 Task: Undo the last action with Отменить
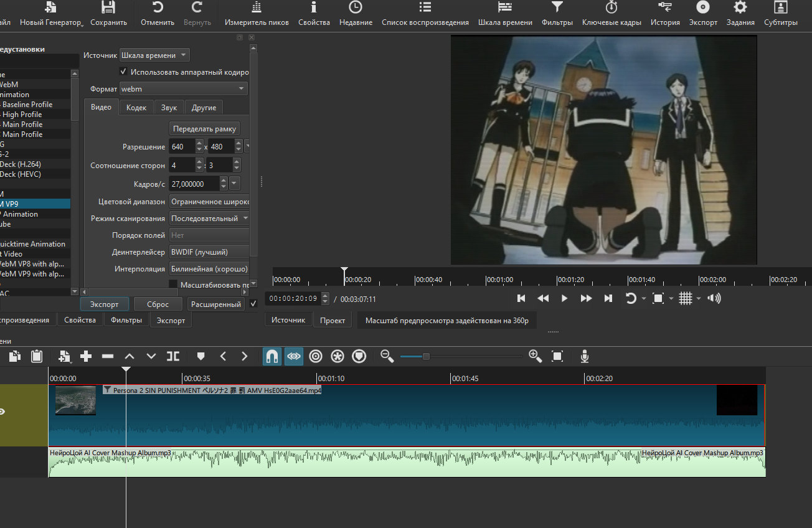click(158, 14)
